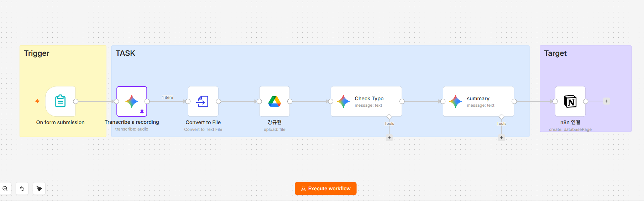Click the output port of Transcribe a recording

click(x=147, y=101)
